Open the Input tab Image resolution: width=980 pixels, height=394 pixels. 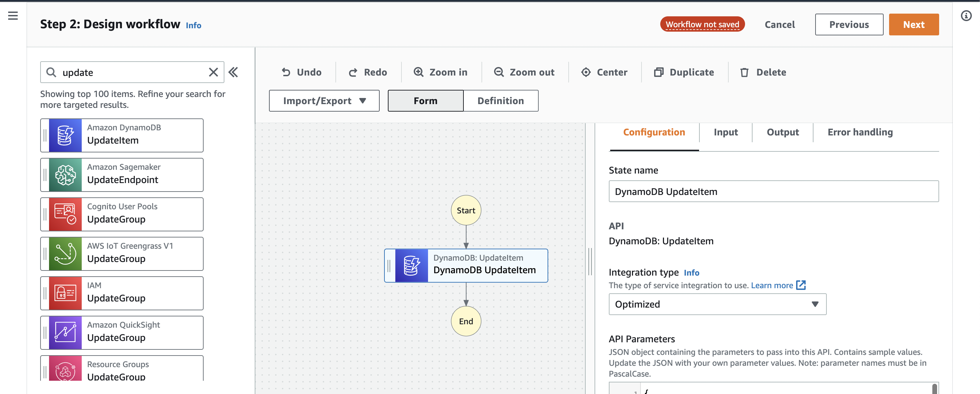pos(726,132)
